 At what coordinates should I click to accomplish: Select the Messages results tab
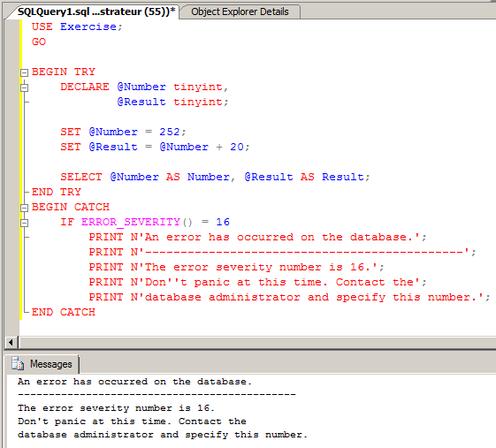click(42, 364)
